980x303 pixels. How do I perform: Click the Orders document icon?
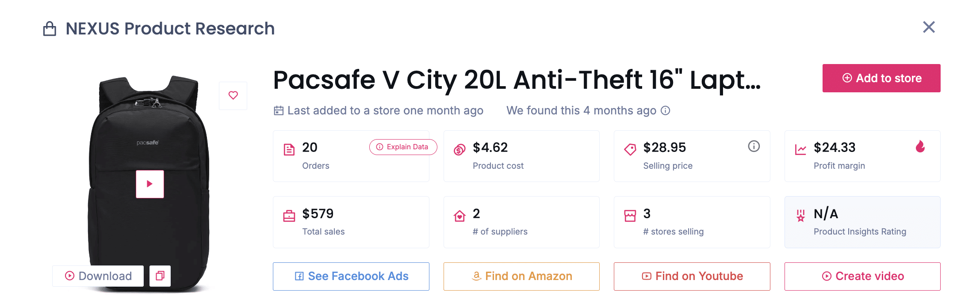(289, 150)
